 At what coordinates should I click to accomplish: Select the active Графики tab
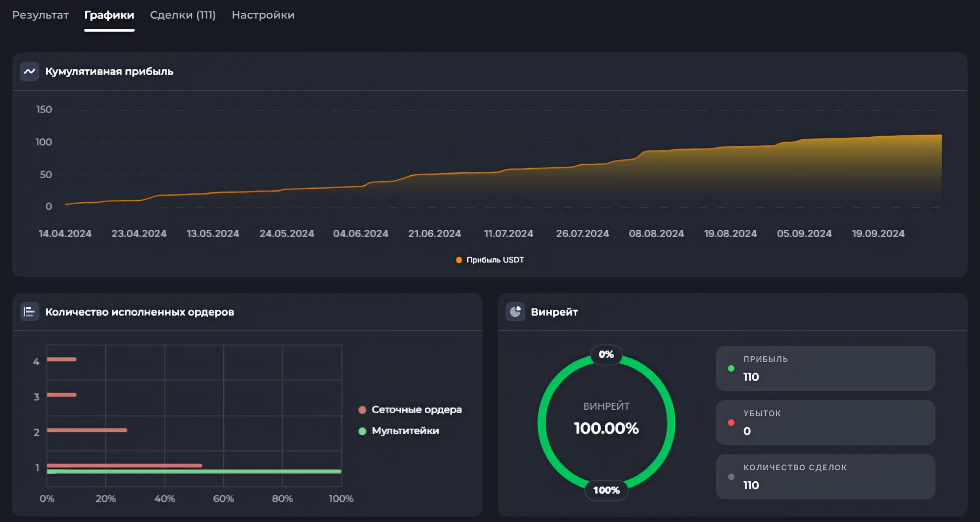[109, 15]
